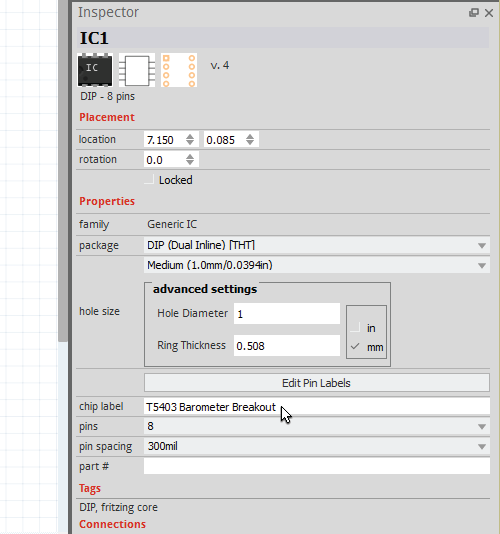Open the pins count dropdown
The image size is (500, 534).
(317, 426)
